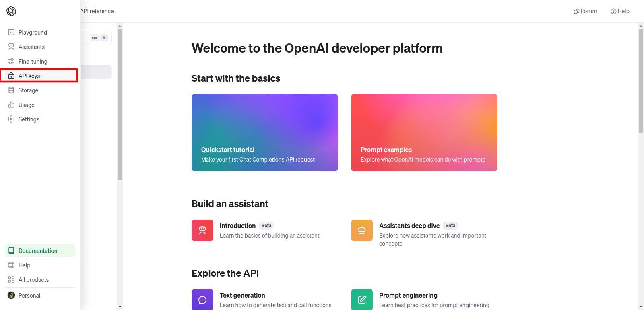The image size is (644, 310).
Task: Open the Personal account menu
Action: click(x=29, y=296)
